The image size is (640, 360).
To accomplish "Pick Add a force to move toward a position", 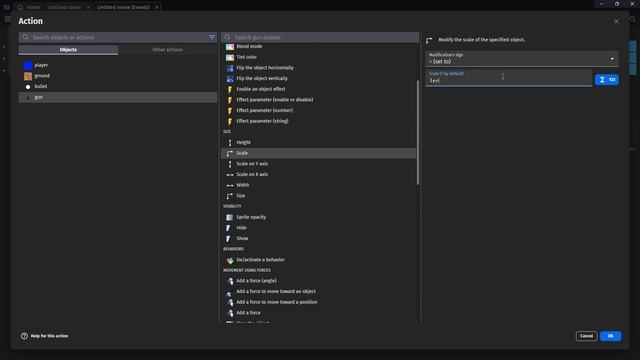I will [x=319, y=302].
